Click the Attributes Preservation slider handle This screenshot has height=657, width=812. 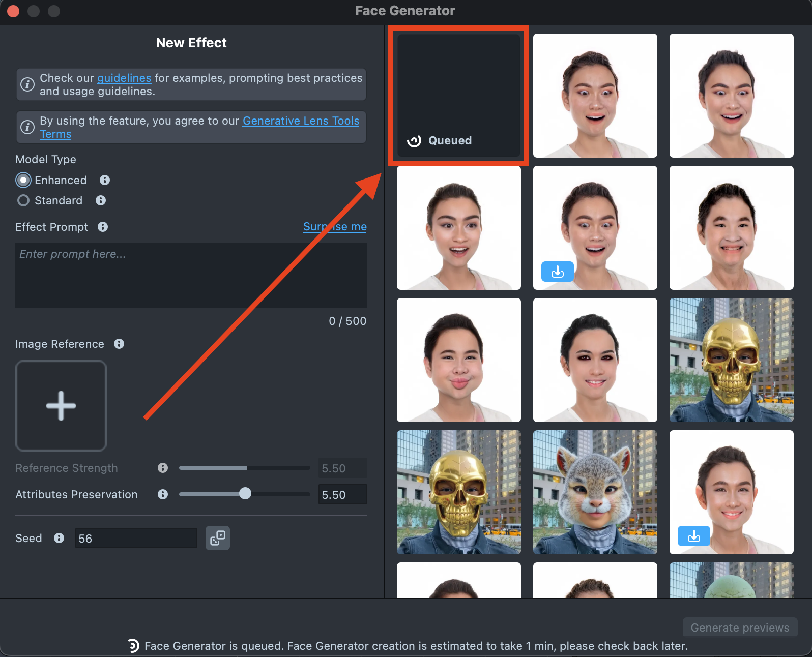coord(245,494)
